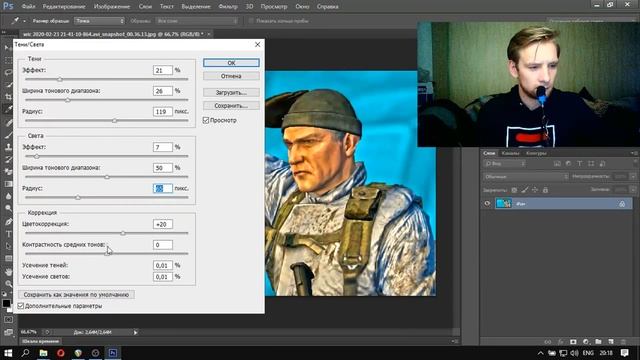Toggle lock transparent pixels in Layers
The image size is (640, 360).
[514, 190]
